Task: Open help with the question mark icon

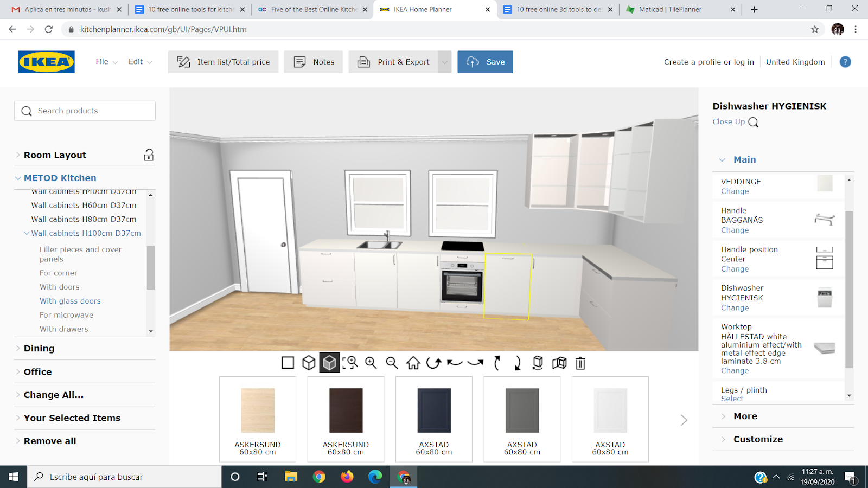Action: [845, 62]
